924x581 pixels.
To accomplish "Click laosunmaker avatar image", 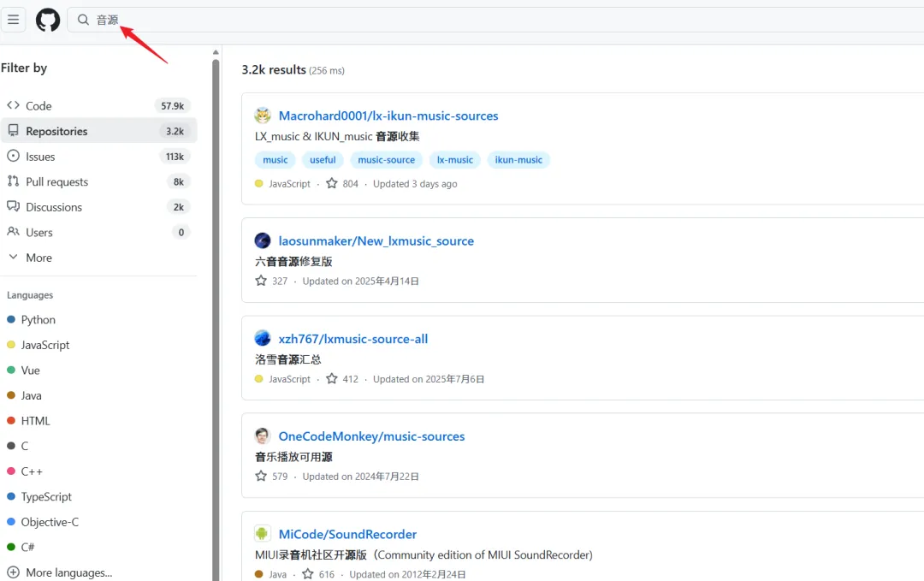I will pyautogui.click(x=263, y=240).
